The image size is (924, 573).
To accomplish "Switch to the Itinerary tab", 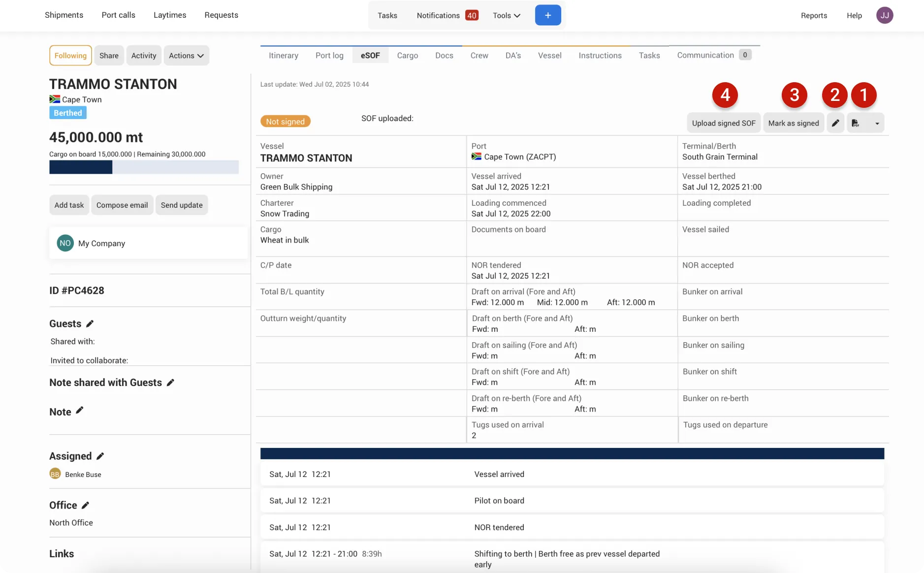I will coord(284,55).
